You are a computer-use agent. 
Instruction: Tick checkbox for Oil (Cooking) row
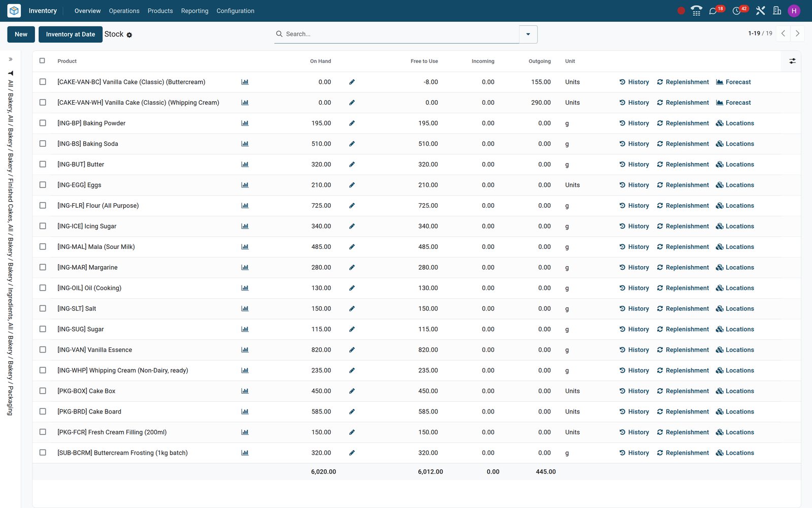(43, 288)
